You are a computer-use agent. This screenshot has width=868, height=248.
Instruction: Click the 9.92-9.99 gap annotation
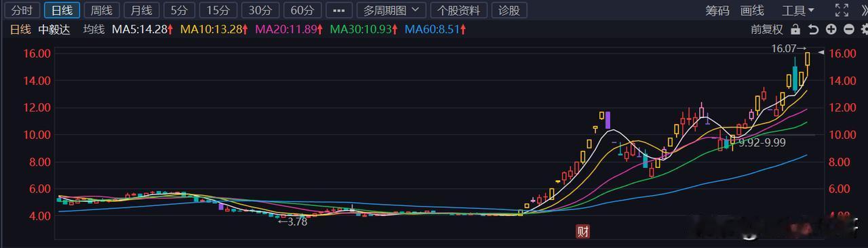coord(762,143)
